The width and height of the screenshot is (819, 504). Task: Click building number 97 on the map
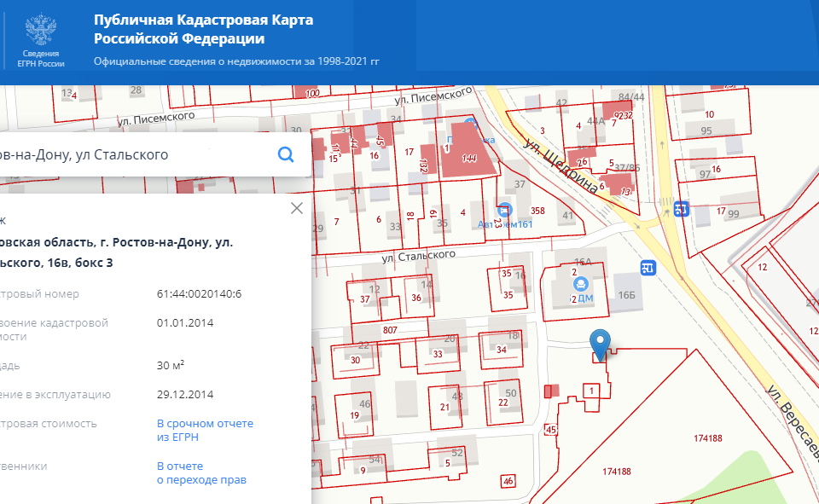click(706, 174)
